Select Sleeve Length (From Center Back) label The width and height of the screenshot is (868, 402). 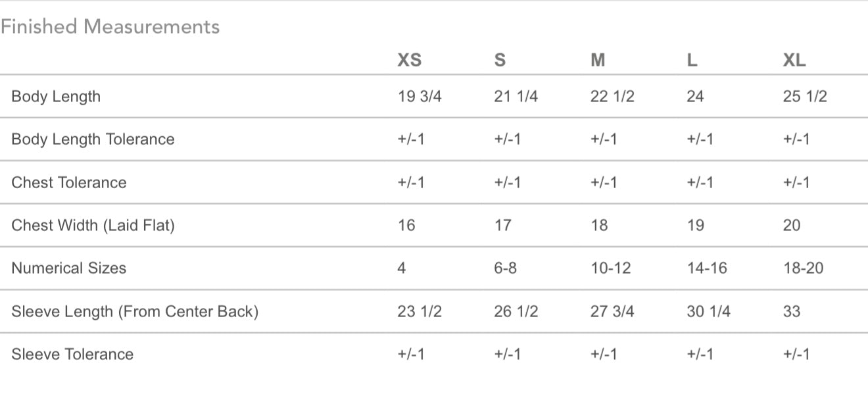pos(135,311)
